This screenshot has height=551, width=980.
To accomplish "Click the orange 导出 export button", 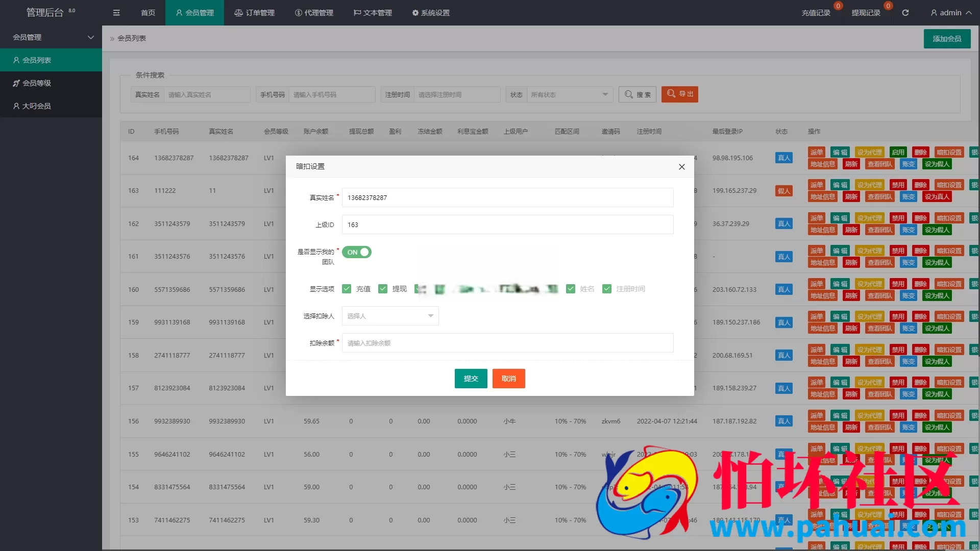I will point(680,94).
